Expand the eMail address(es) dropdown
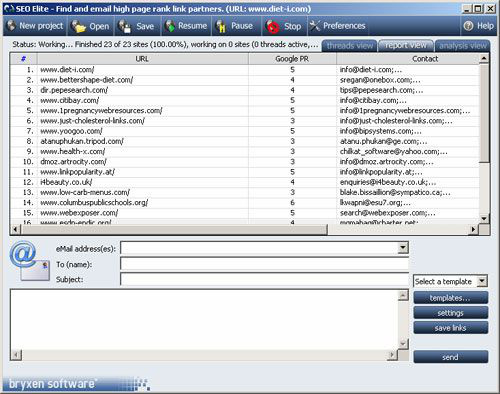 [403, 248]
